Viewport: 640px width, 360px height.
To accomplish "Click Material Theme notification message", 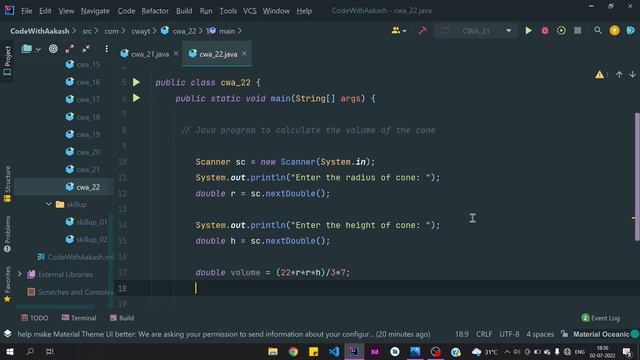I will [224, 334].
